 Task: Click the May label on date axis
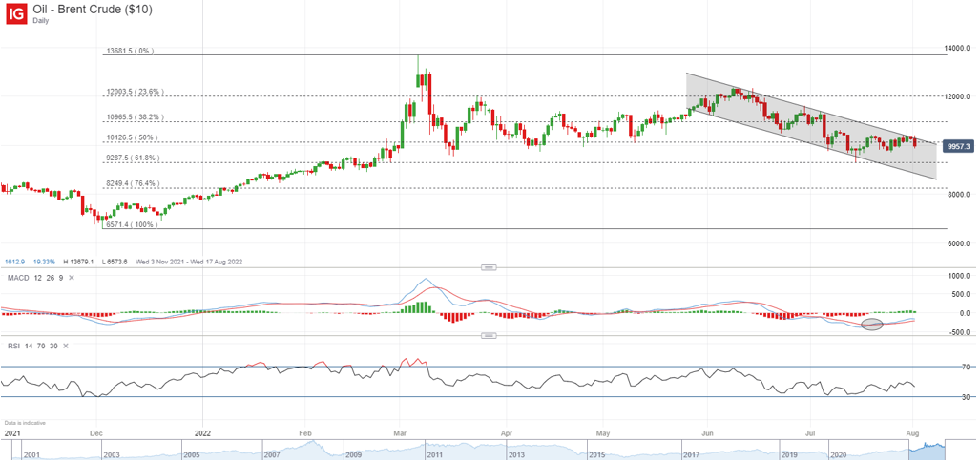(x=602, y=432)
